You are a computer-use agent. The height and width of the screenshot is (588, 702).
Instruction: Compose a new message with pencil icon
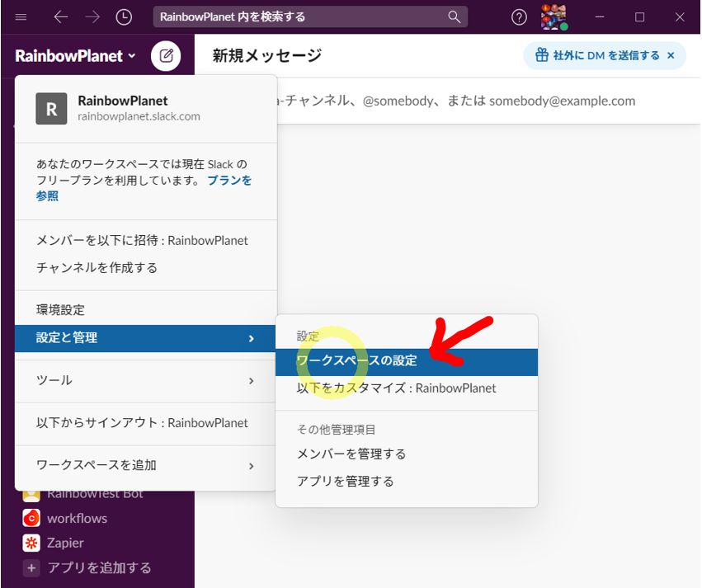[x=166, y=56]
